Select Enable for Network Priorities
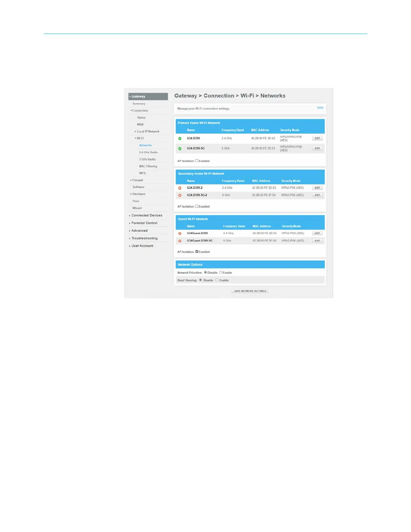This screenshot has width=411, height=532. tap(221, 272)
